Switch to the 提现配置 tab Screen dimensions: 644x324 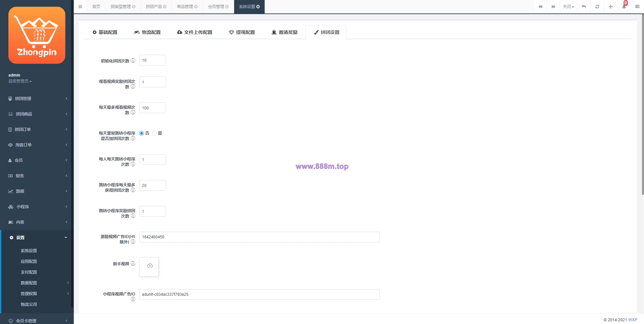pyautogui.click(x=242, y=32)
